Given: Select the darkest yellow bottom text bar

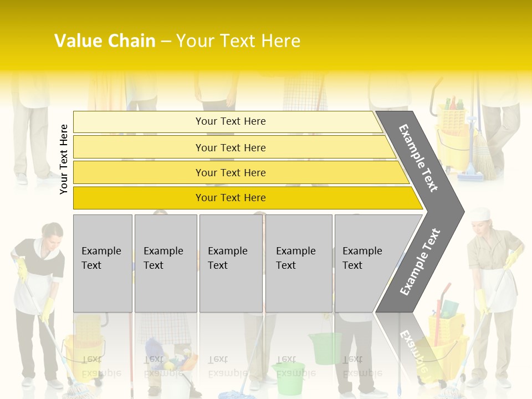Looking at the screenshot, I should click(230, 198).
